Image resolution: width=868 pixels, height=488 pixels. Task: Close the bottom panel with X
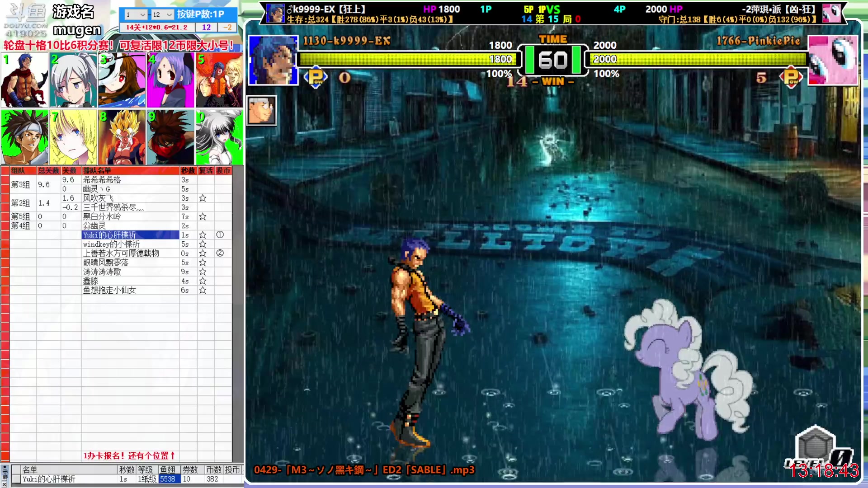tap(4, 484)
